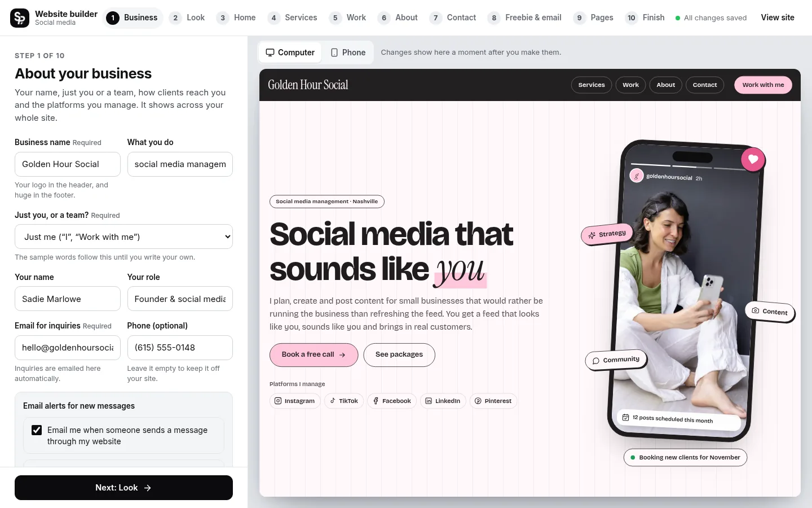Click the Next: Look button
This screenshot has width=812, height=508.
click(123, 488)
